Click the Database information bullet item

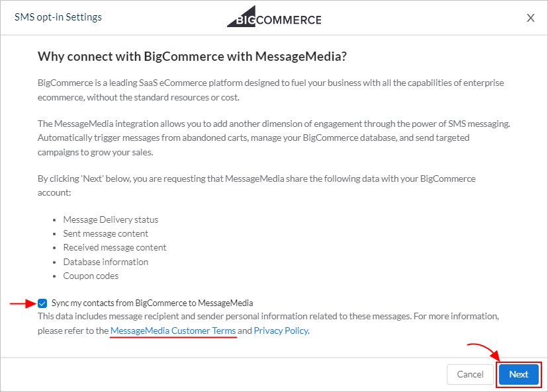[x=105, y=262]
